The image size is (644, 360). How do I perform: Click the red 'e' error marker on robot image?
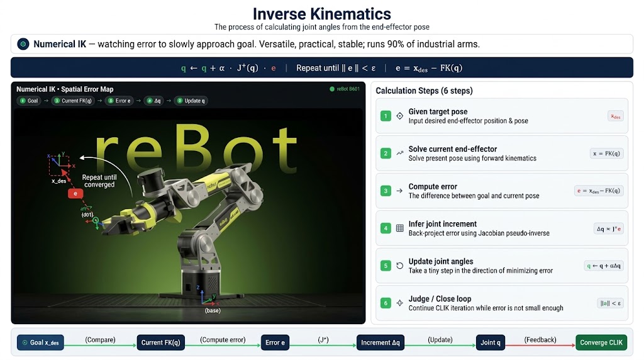tap(75, 193)
